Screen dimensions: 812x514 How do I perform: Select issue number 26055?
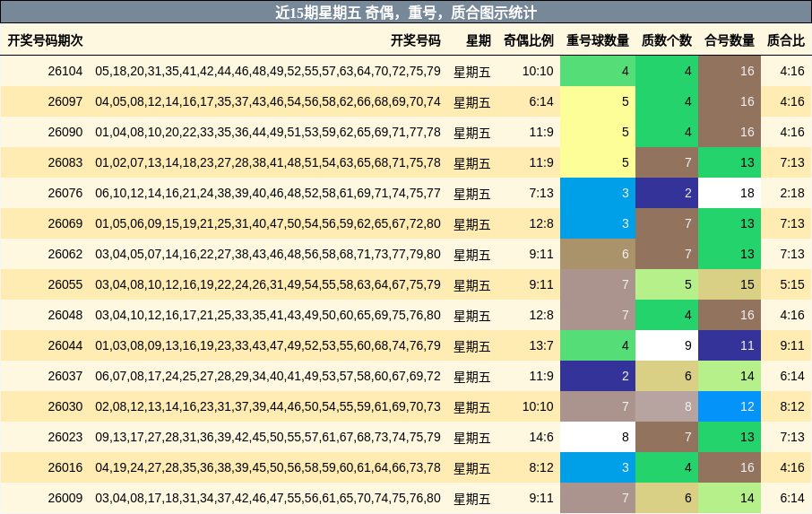click(65, 284)
